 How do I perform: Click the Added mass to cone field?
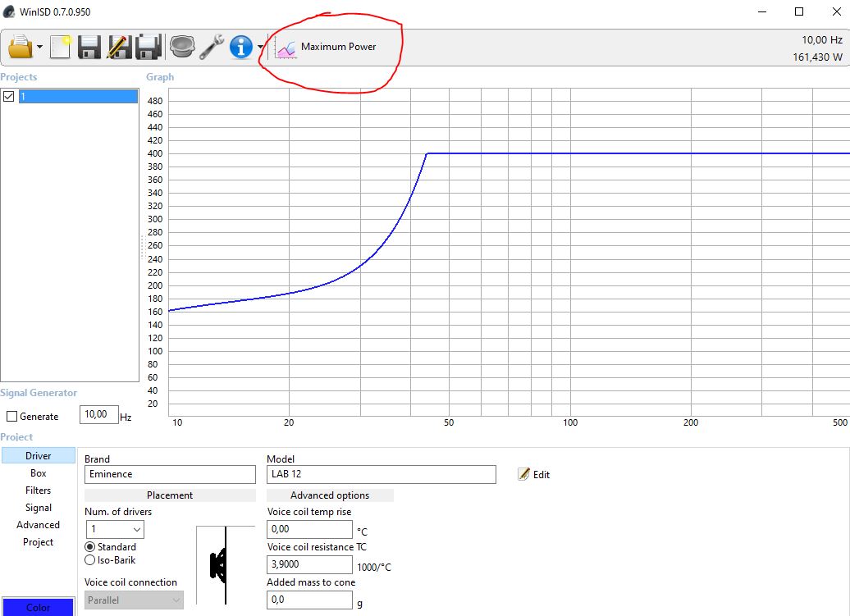(309, 600)
